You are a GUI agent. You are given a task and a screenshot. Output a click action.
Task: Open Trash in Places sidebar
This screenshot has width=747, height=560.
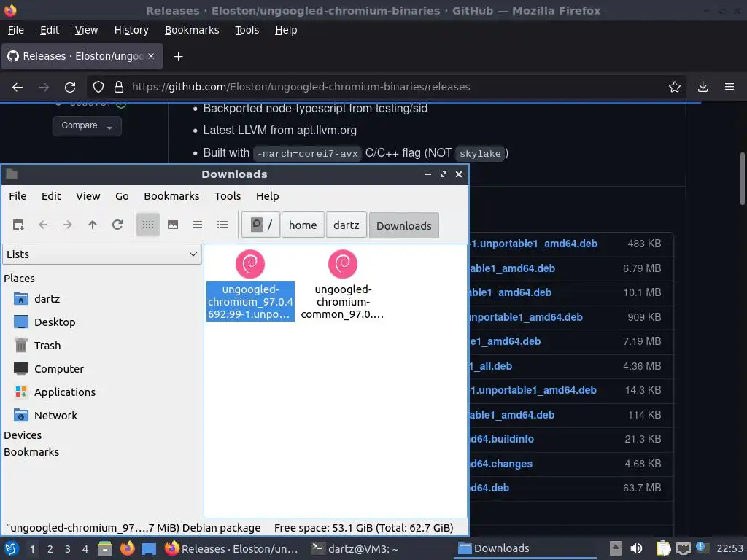point(47,346)
